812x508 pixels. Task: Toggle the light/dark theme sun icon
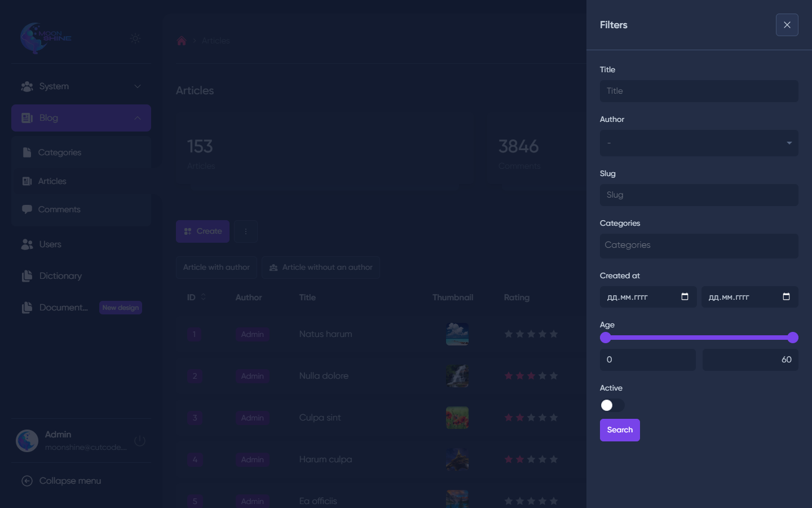coord(135,38)
